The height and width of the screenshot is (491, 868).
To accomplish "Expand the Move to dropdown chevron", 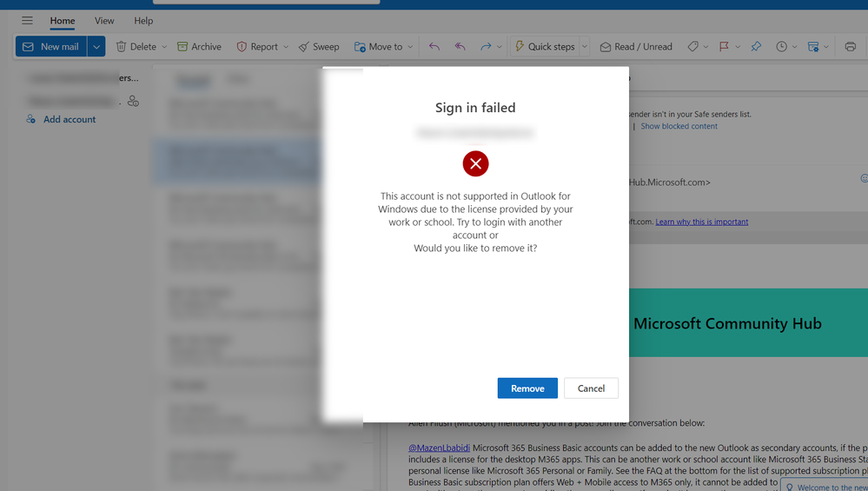I will pyautogui.click(x=410, y=47).
